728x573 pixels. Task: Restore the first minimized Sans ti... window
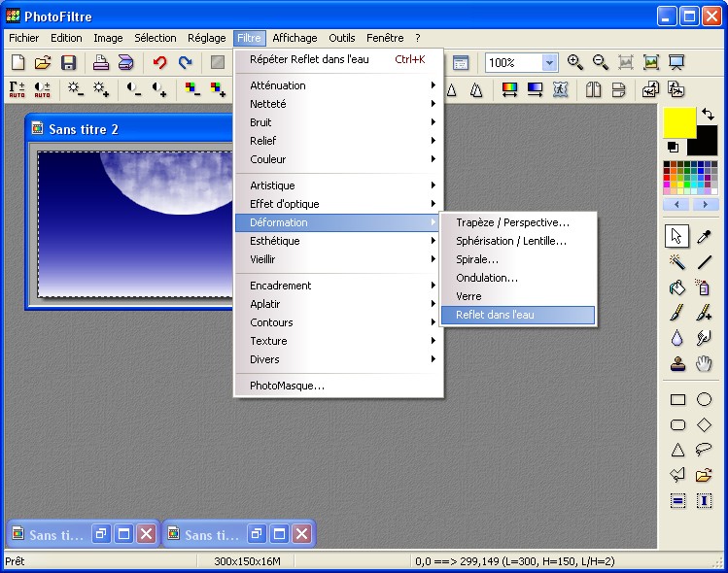pyautogui.click(x=101, y=534)
